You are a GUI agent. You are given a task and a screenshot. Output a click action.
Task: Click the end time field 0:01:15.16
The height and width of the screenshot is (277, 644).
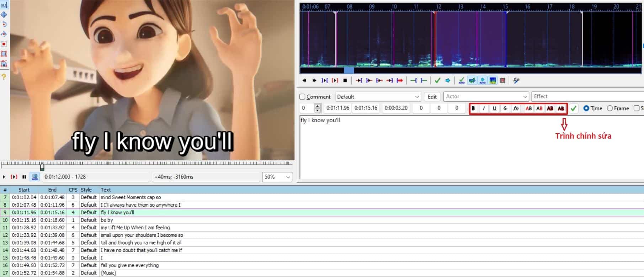click(366, 108)
